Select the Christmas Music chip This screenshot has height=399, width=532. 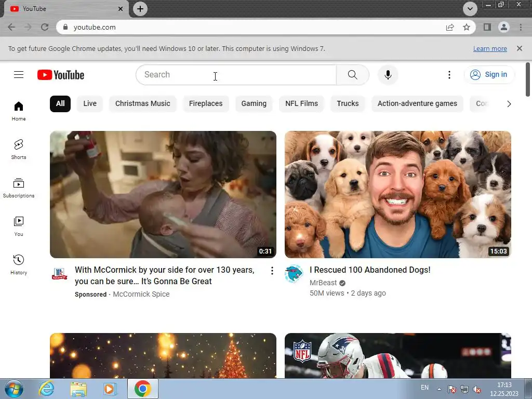(x=142, y=103)
